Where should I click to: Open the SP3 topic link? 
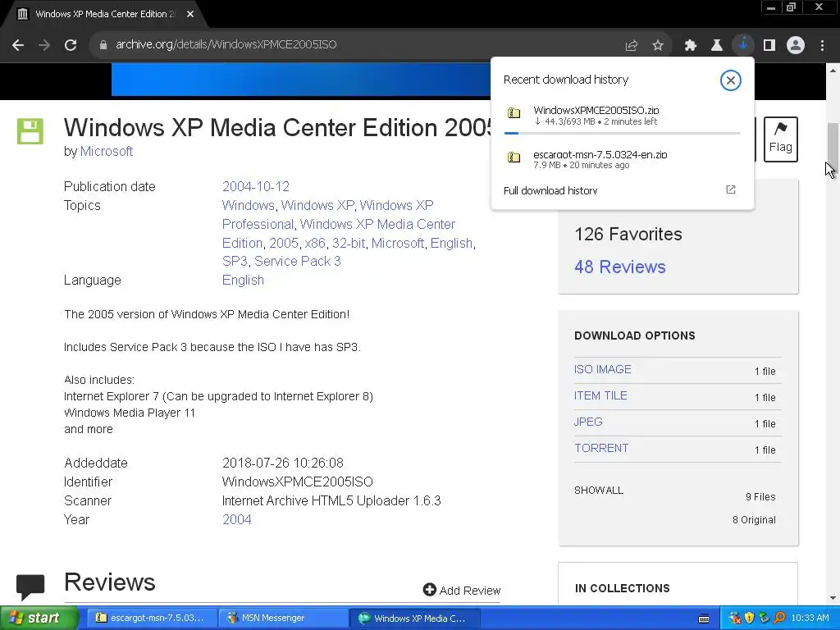(235, 262)
